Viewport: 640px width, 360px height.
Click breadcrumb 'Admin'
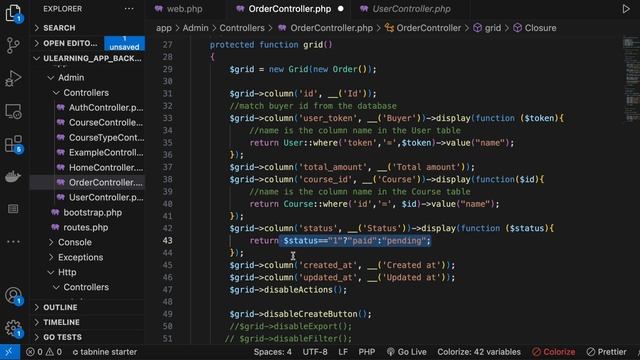[x=195, y=28]
